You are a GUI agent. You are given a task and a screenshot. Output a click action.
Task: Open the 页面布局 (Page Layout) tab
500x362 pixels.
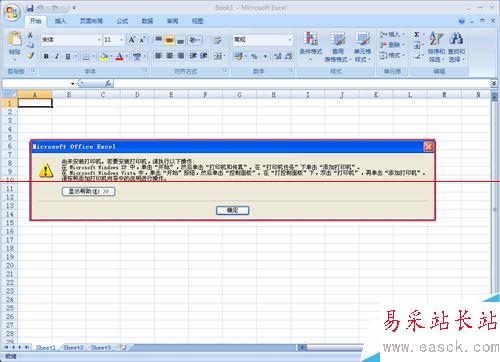coord(91,21)
